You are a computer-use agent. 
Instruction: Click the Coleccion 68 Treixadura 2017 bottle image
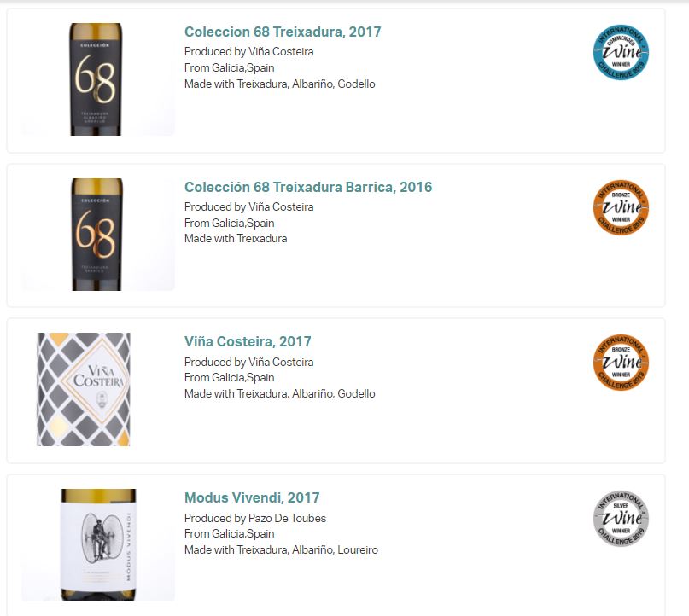point(97,79)
